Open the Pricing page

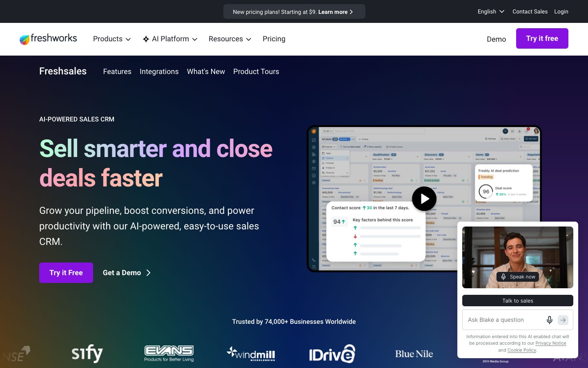click(x=274, y=39)
